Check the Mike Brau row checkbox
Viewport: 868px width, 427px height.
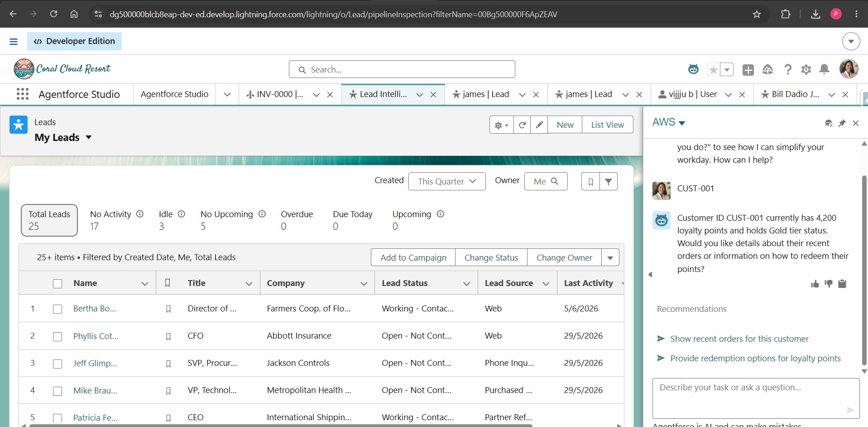click(58, 391)
